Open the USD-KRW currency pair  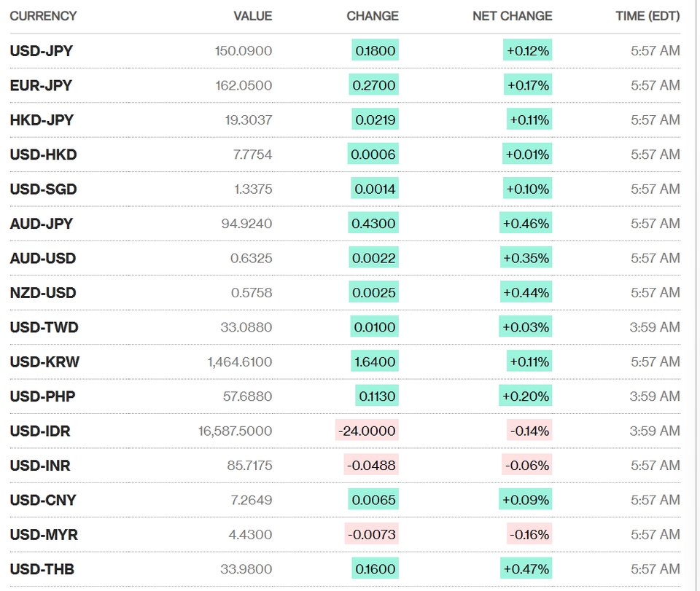[44, 361]
